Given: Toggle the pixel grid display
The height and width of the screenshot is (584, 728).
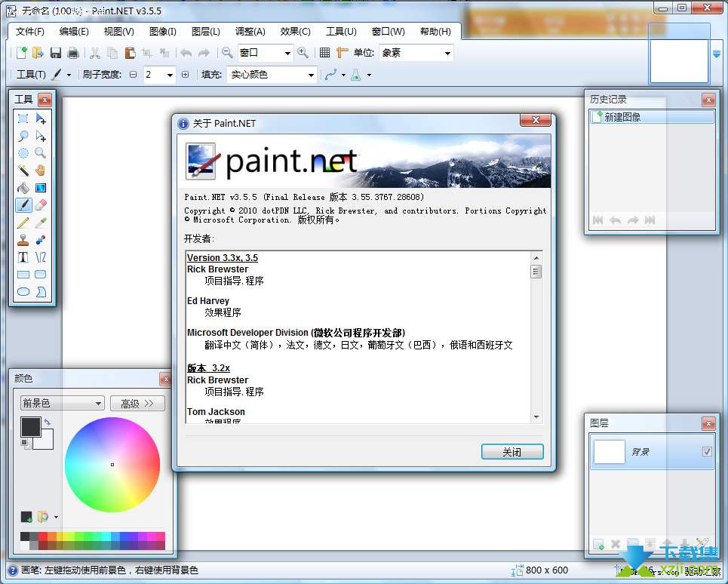Looking at the screenshot, I should point(324,53).
